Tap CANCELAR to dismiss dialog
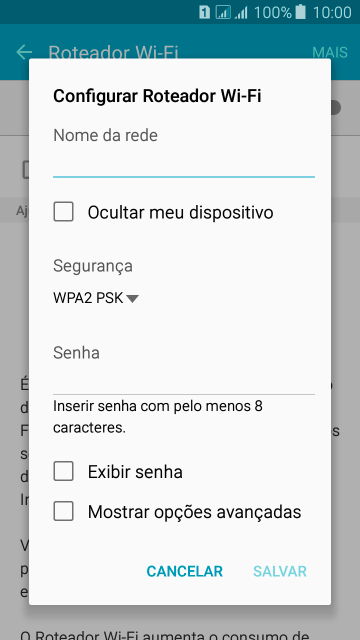 click(184, 571)
